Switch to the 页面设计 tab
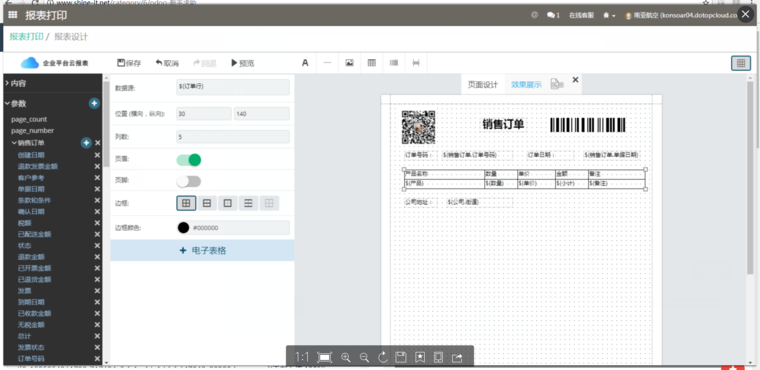 click(482, 84)
